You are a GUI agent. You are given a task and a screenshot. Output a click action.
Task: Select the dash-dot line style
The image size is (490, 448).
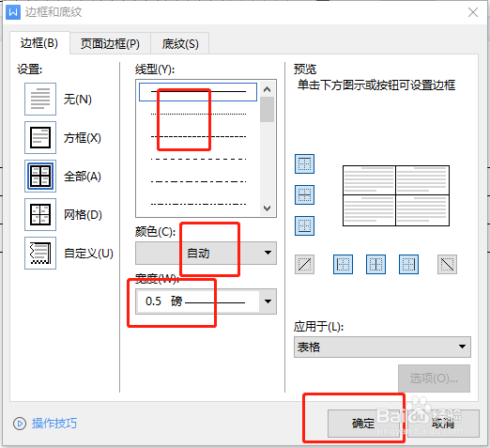(x=198, y=181)
